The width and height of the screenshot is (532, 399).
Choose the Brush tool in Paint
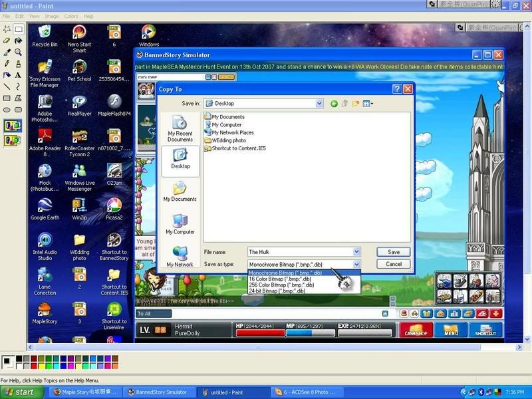point(19,64)
